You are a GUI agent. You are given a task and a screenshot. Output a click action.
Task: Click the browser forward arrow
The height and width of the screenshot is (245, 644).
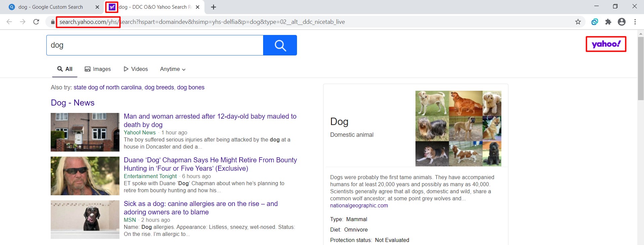[22, 22]
